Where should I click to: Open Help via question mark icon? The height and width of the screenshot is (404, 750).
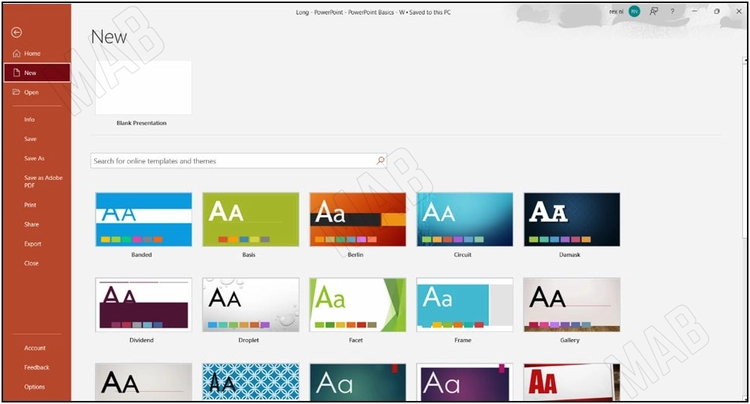(x=673, y=11)
